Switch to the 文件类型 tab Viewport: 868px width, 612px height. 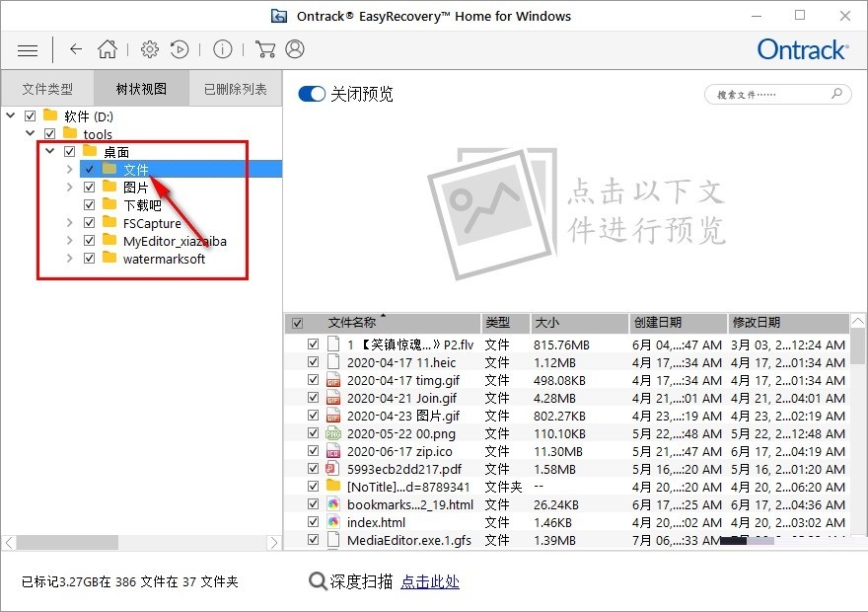pyautogui.click(x=47, y=89)
